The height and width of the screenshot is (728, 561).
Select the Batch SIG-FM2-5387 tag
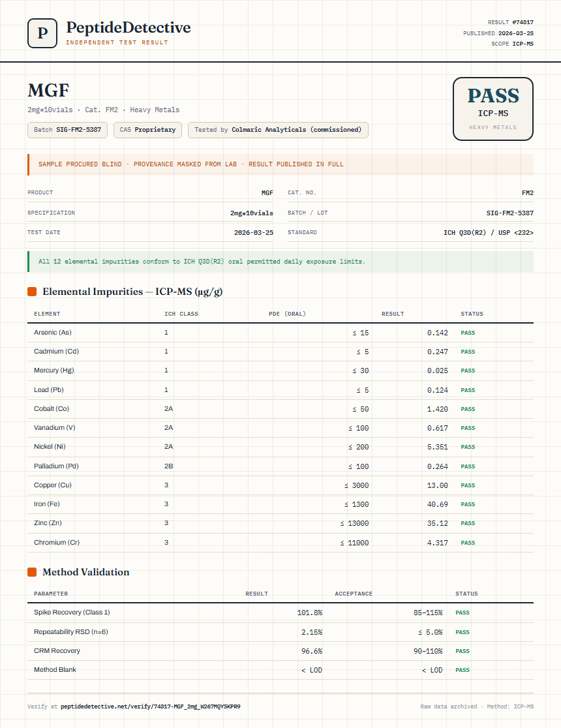point(67,130)
